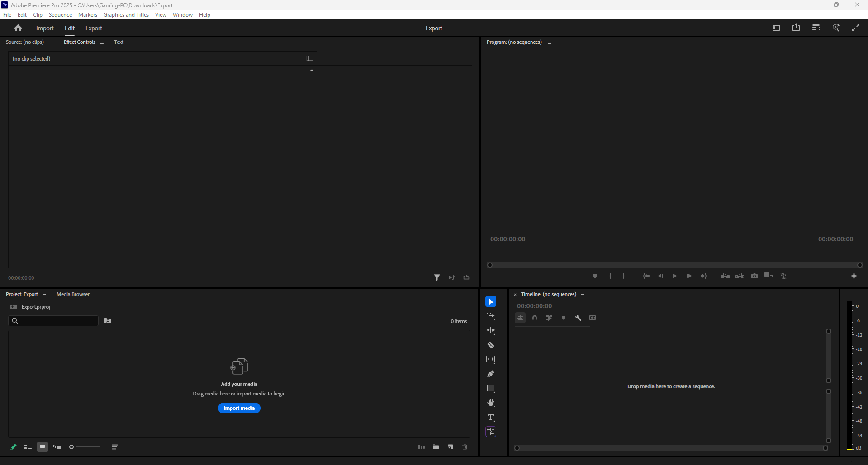The height and width of the screenshot is (465, 868).
Task: Open the Project: Export panel menu
Action: tap(44, 295)
